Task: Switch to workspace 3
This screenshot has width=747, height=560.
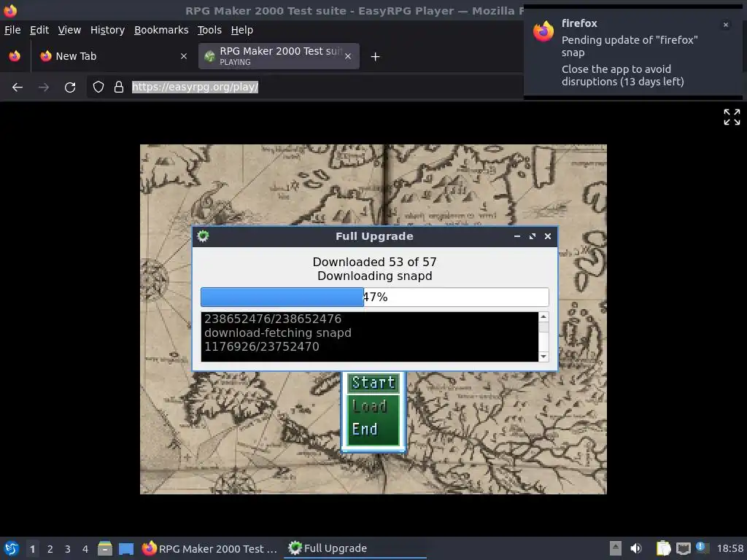Action: point(68,549)
